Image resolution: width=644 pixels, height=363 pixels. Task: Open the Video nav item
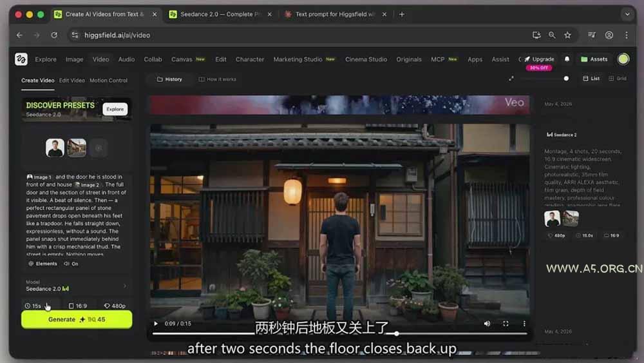(x=100, y=59)
